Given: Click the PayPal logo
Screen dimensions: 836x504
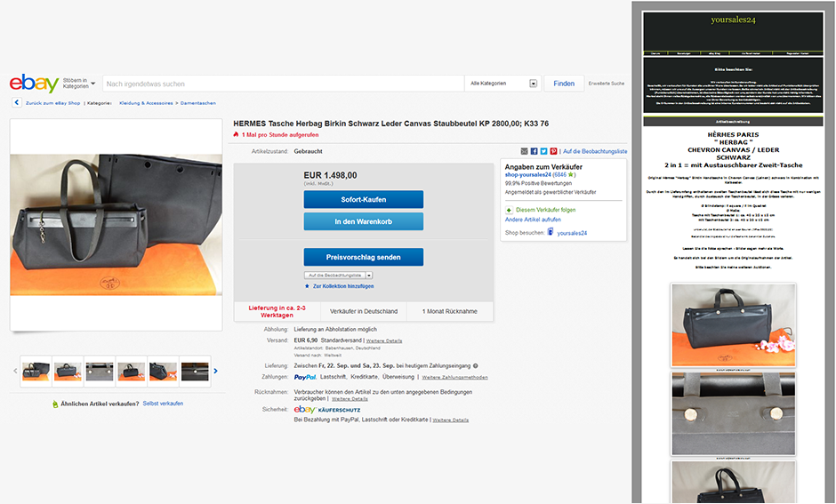Looking at the screenshot, I should (x=305, y=377).
